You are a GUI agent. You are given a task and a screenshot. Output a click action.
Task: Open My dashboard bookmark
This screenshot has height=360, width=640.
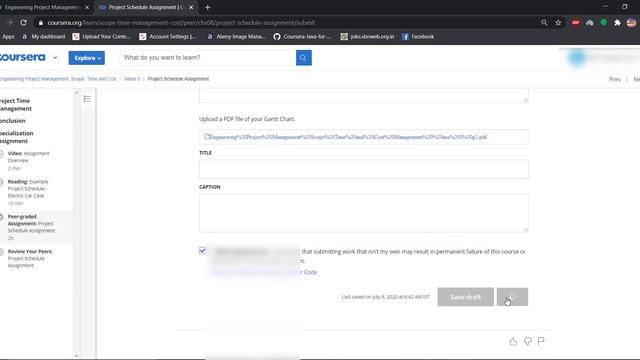44,37
